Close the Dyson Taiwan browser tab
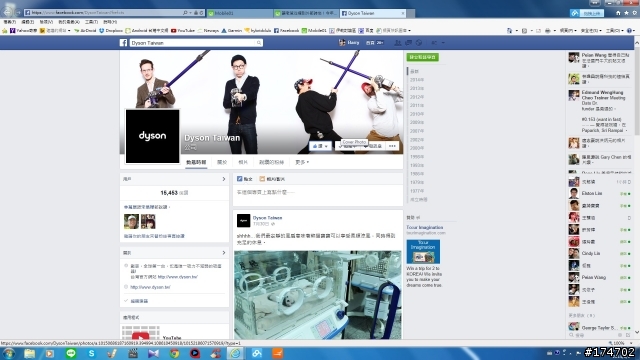This screenshot has width=640, height=360. coord(403,13)
